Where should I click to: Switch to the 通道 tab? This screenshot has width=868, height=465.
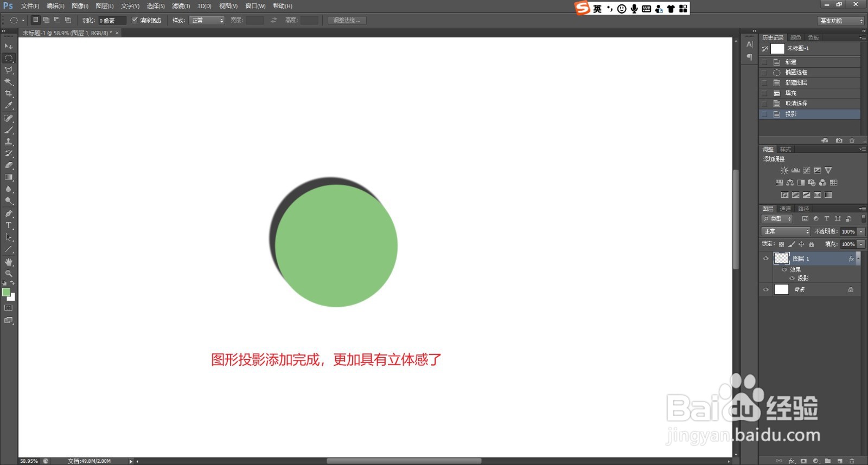point(785,209)
